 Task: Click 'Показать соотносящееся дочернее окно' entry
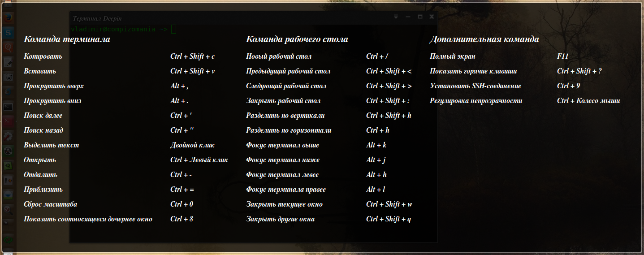(88, 219)
